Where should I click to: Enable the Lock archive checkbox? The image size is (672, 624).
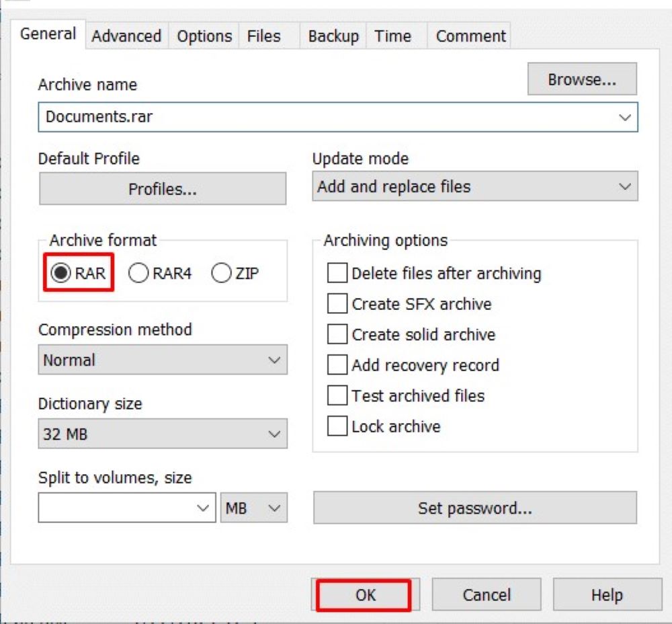click(337, 426)
